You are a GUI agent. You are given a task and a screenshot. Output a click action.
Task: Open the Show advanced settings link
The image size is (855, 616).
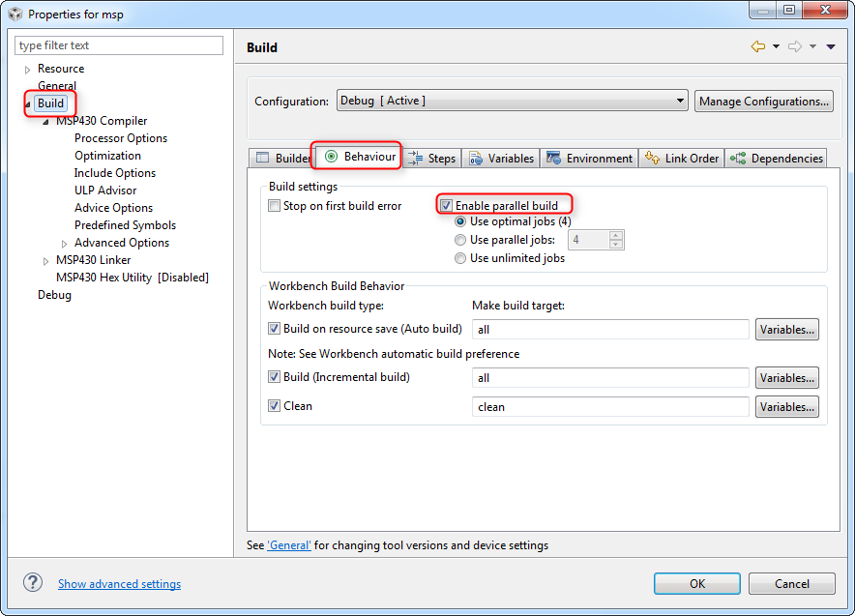[x=119, y=584]
